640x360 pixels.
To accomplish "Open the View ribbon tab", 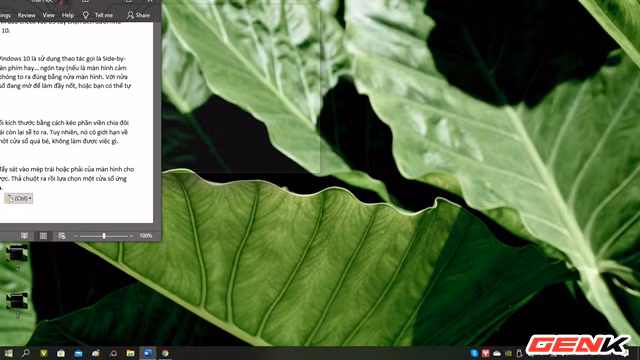I will pos(49,15).
